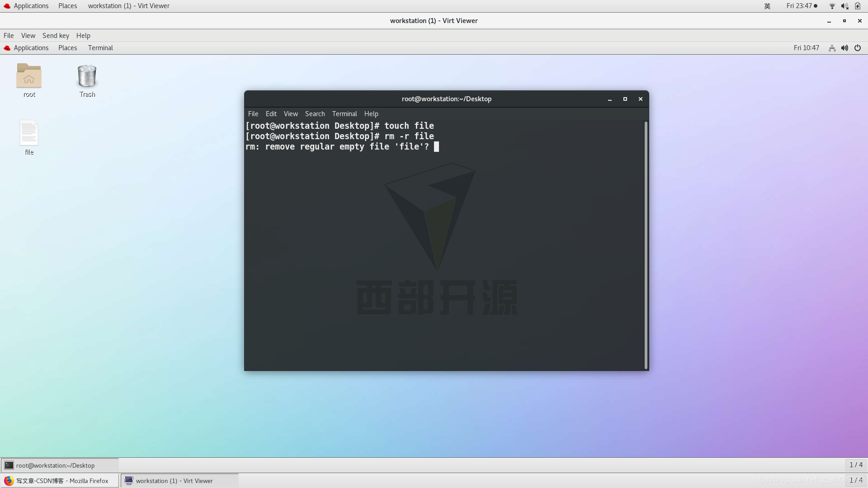
Task: Open the Trash icon on desktop
Action: [87, 75]
